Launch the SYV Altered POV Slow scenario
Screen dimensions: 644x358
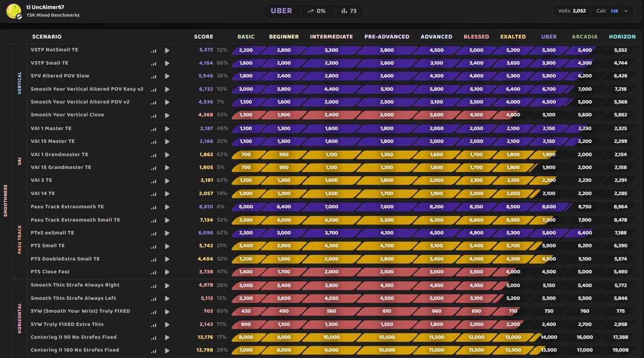coord(167,76)
